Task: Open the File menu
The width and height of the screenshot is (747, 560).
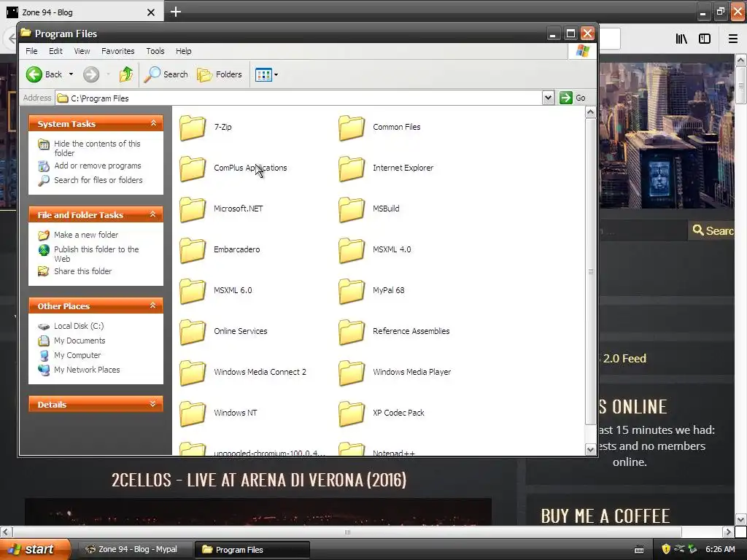Action: tap(31, 51)
